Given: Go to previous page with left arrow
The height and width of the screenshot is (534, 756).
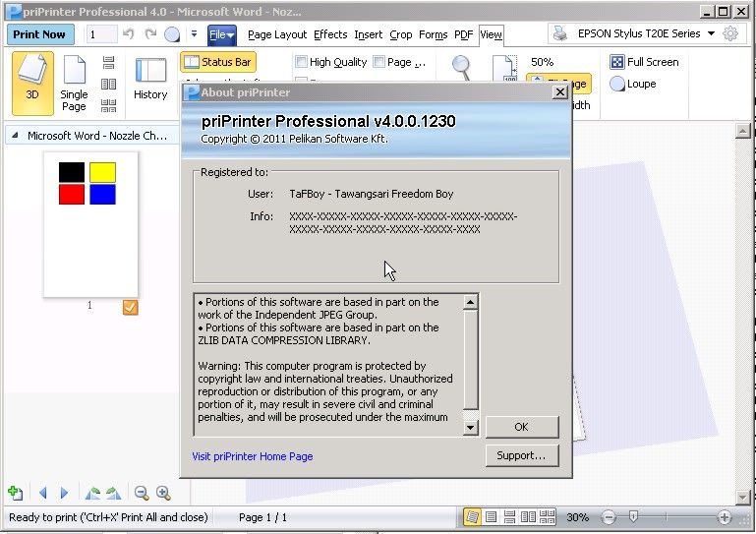Looking at the screenshot, I should pos(43,493).
